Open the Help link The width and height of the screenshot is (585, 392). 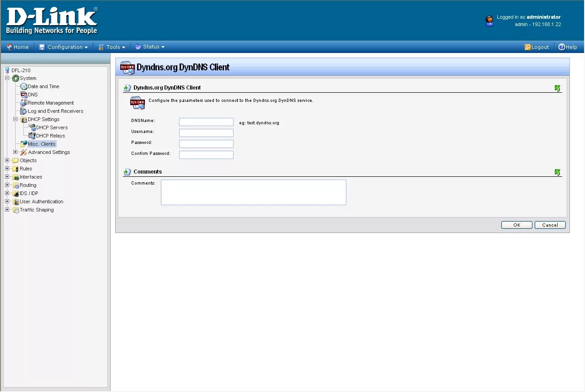[568, 47]
